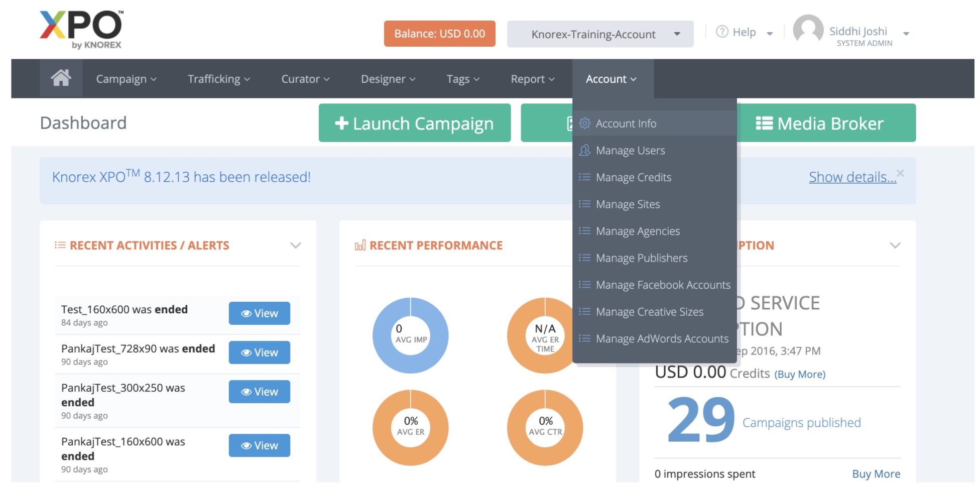
Task: Open the Knorex-Training-Account selector
Action: coord(600,34)
